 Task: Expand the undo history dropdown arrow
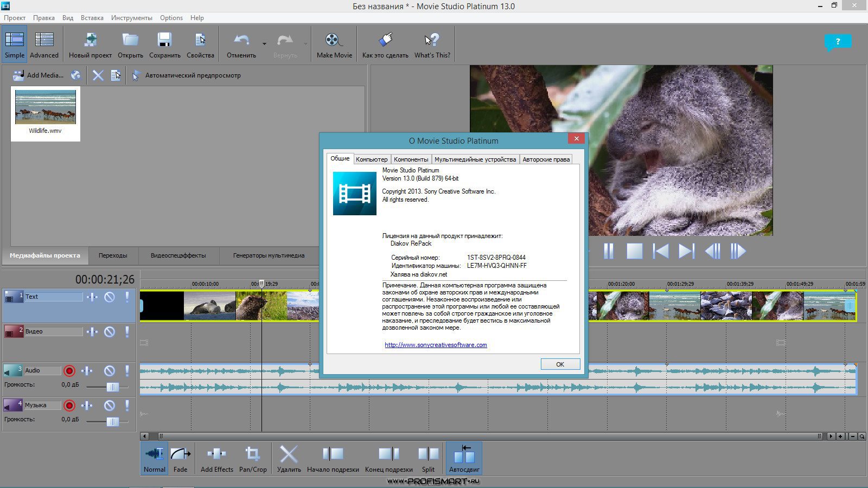pos(264,44)
